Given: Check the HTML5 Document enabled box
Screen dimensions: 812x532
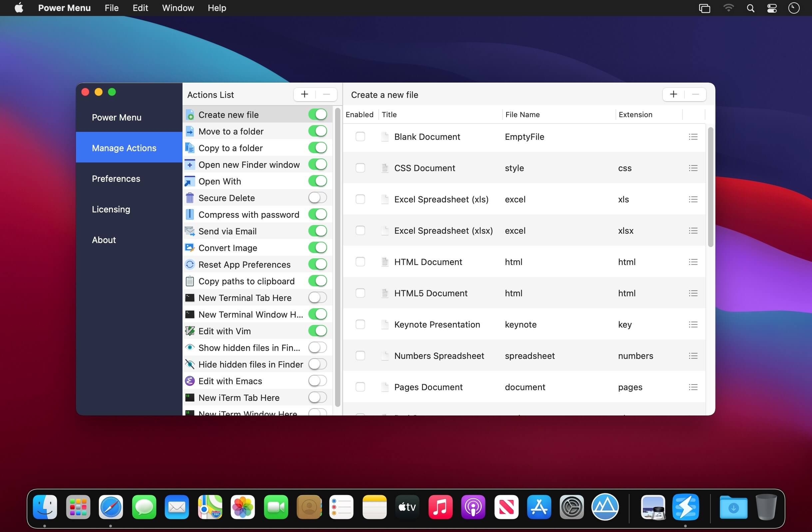Looking at the screenshot, I should [x=360, y=293].
